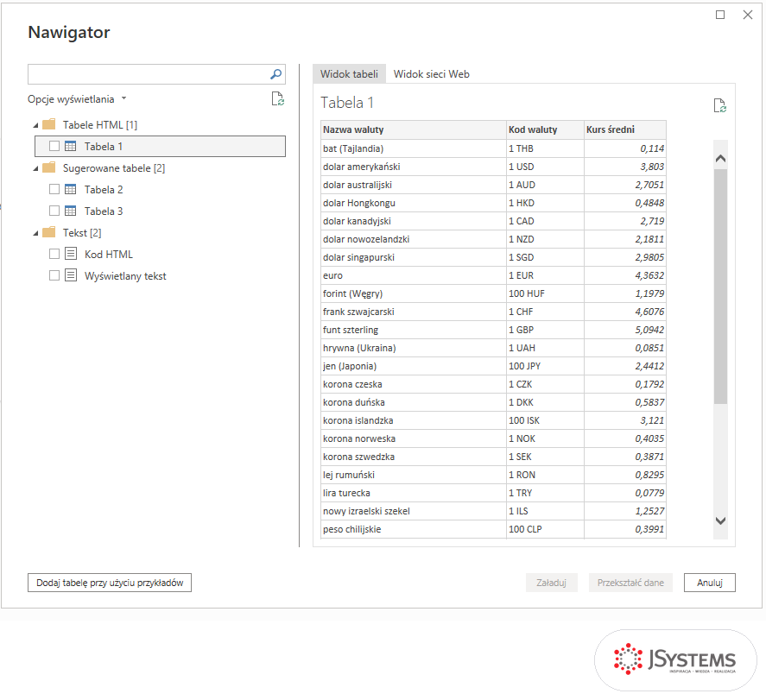This screenshot has width=766, height=700.
Task: Click the '2,7051' rate cell
Action: coord(625,185)
